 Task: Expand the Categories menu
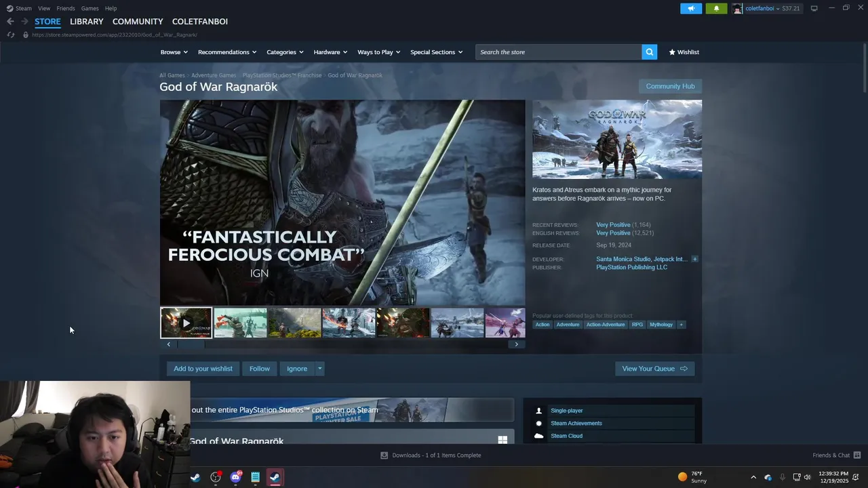(x=285, y=52)
